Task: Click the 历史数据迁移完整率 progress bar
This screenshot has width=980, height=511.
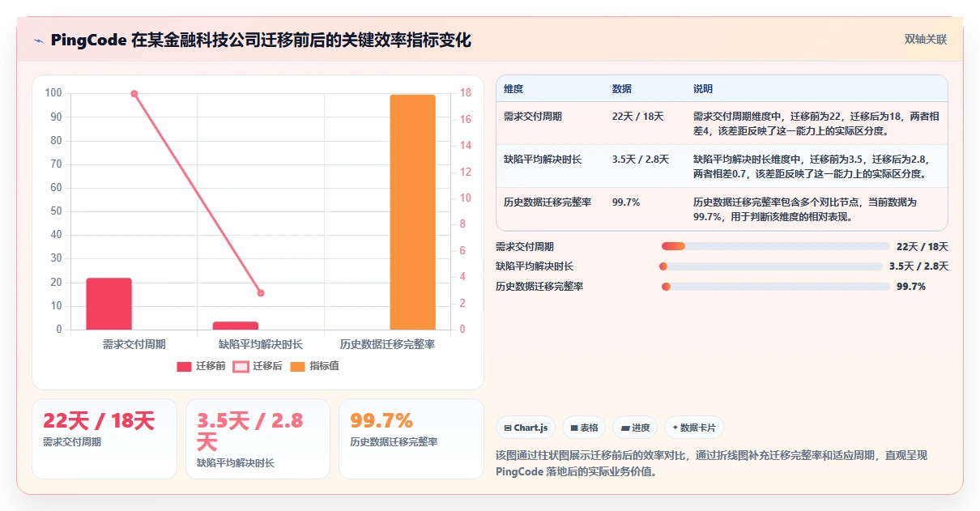Action: click(x=776, y=286)
